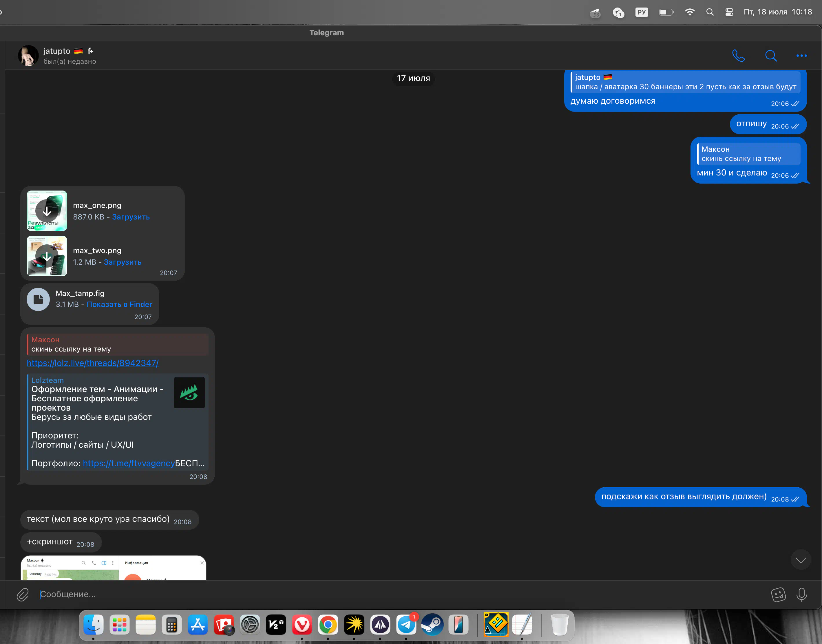This screenshot has width=822, height=644.
Task: Open Telegram from the Dock
Action: pos(406,625)
